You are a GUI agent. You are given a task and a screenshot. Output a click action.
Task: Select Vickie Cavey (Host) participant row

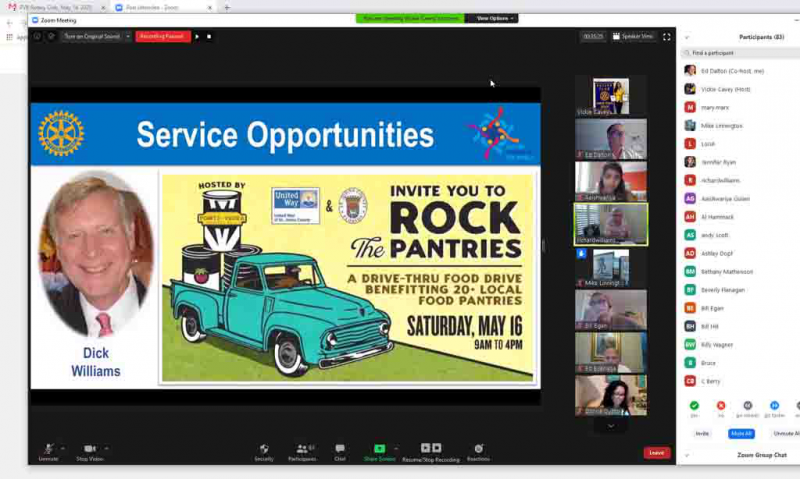click(741, 89)
